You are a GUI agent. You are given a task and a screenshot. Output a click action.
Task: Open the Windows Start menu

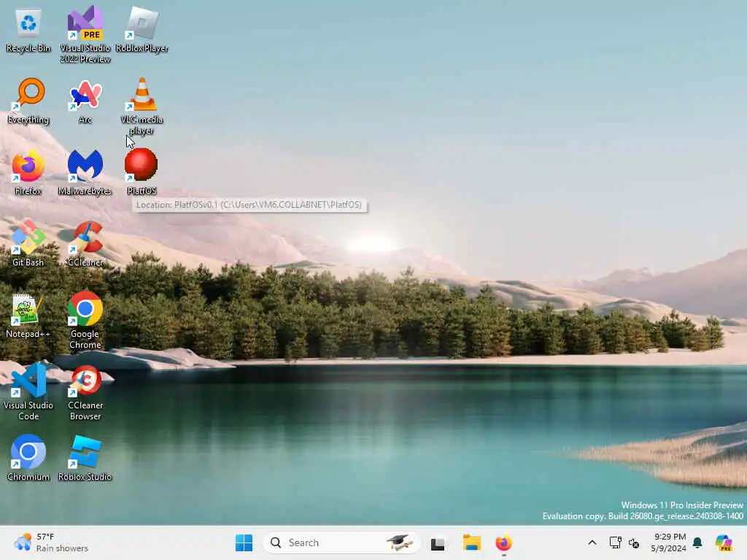244,542
